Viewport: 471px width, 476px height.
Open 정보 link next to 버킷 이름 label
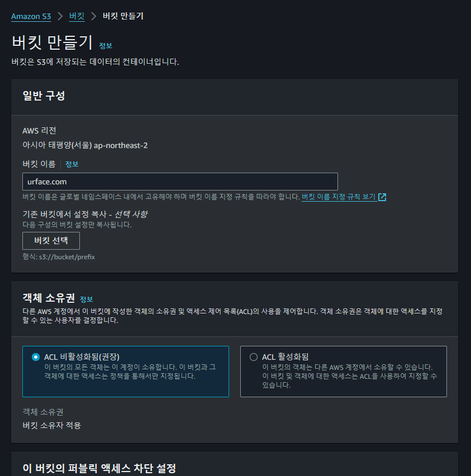[72, 164]
